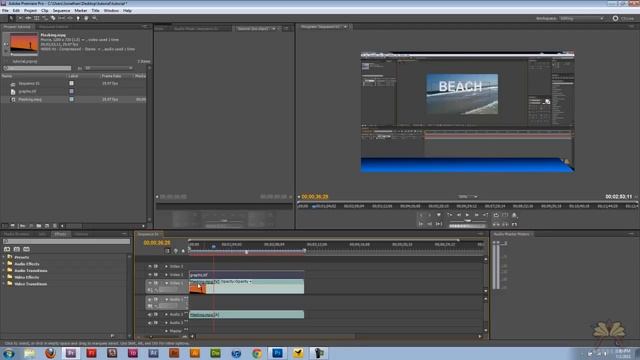Open the File menu
Screen dimensions: 640x360
coord(5,11)
